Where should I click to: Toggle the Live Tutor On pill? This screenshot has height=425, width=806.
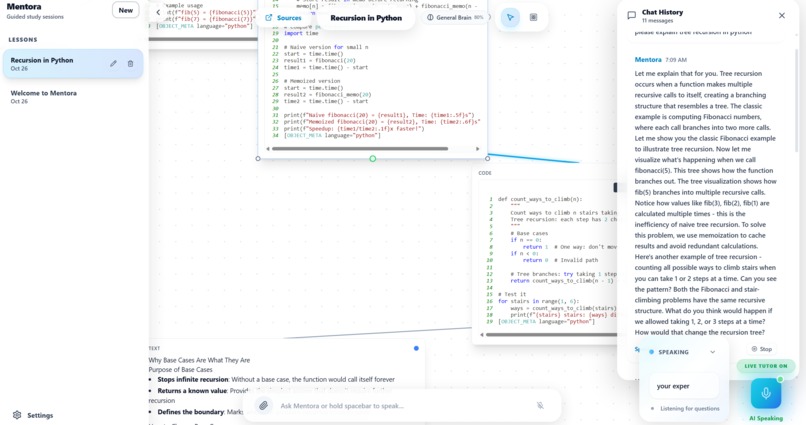click(x=766, y=366)
